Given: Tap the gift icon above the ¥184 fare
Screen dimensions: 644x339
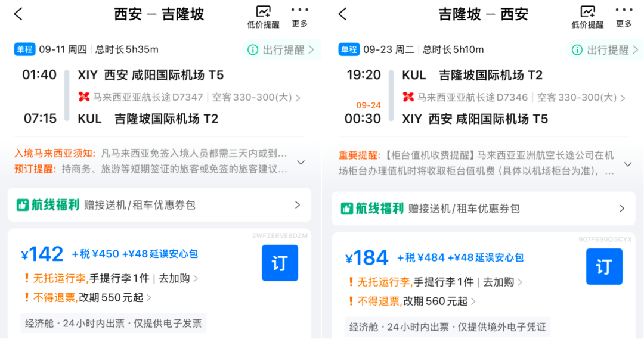Looking at the screenshot, I should 346,209.
